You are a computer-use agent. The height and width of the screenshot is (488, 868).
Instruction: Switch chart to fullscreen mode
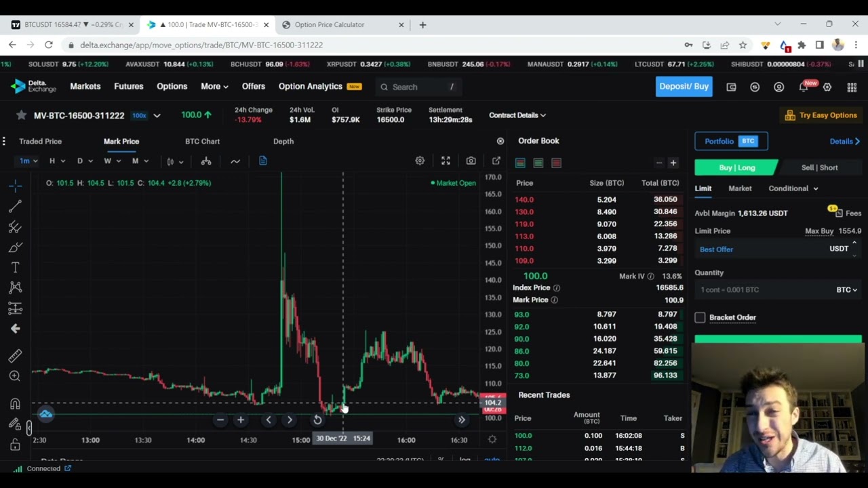point(446,161)
